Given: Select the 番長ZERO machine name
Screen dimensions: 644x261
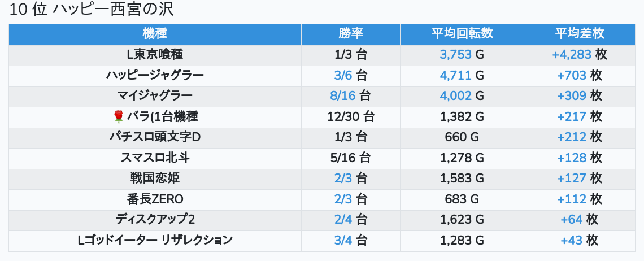Looking at the screenshot, I should tap(155, 199).
